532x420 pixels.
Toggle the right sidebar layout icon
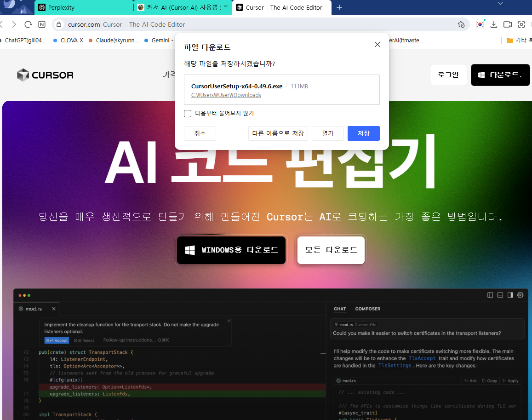click(510, 295)
